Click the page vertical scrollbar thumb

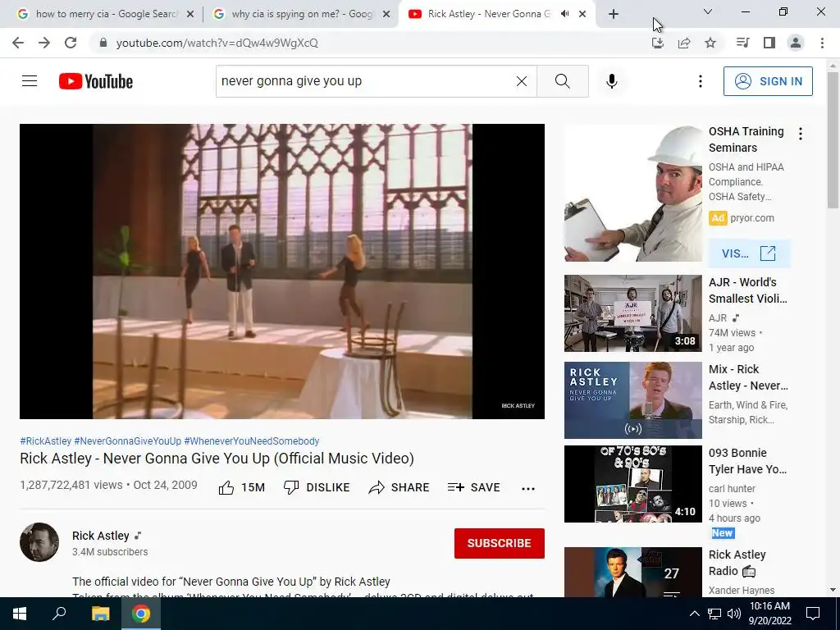[833, 139]
